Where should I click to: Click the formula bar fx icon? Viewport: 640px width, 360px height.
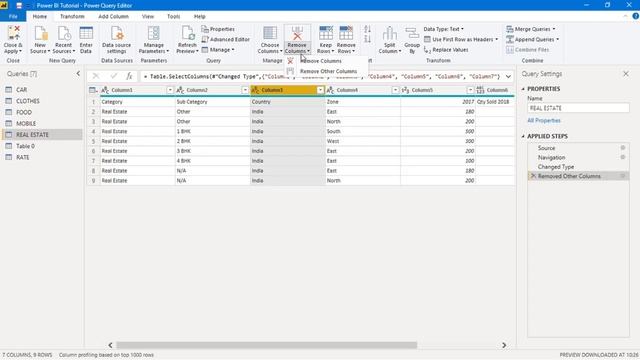129,76
